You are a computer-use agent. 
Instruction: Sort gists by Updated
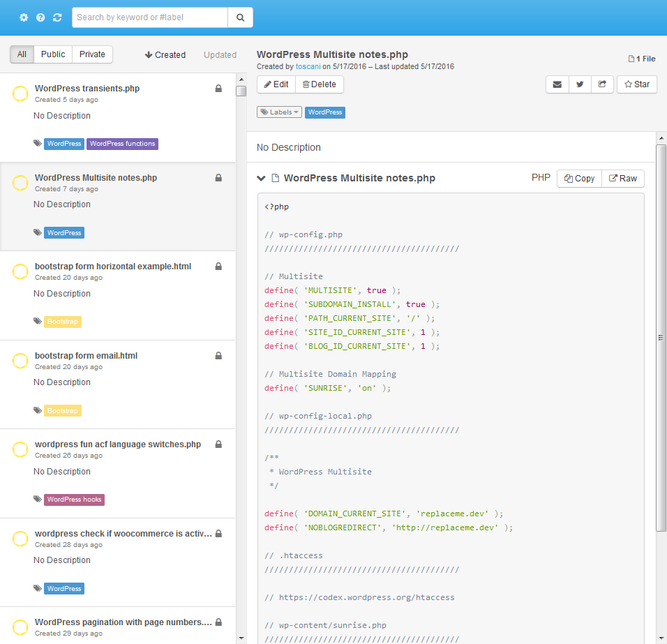tap(220, 55)
